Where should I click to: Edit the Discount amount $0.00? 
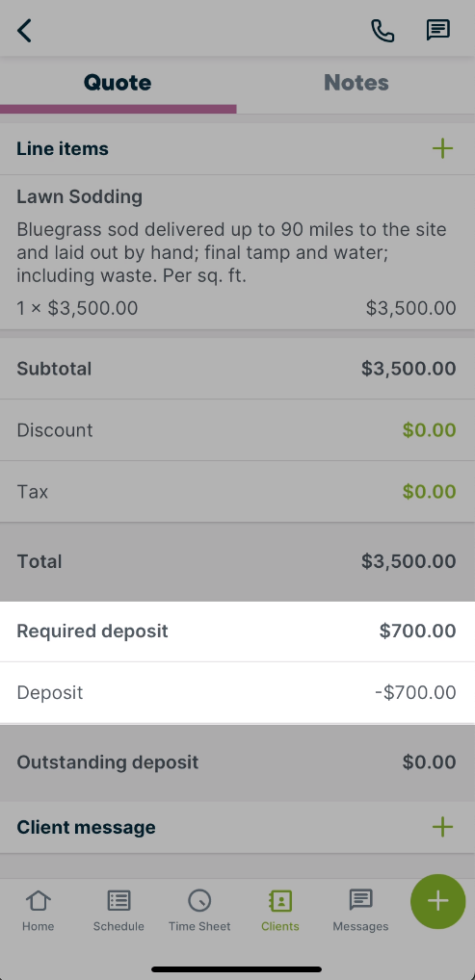click(x=429, y=430)
